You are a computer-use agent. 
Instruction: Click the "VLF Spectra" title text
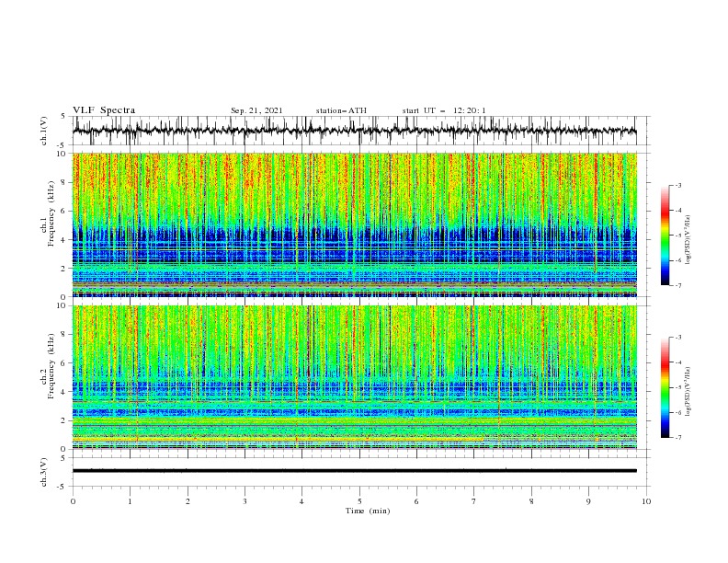(104, 110)
